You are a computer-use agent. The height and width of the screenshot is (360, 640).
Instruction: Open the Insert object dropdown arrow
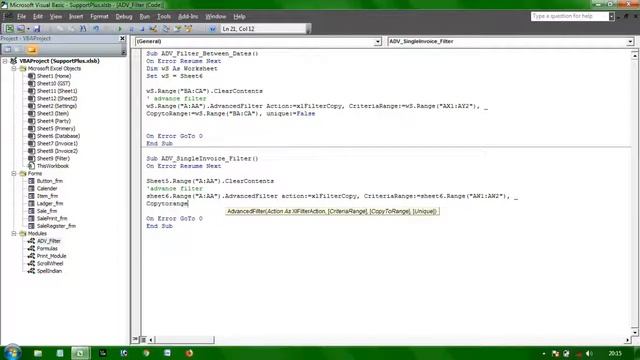pos(28,29)
